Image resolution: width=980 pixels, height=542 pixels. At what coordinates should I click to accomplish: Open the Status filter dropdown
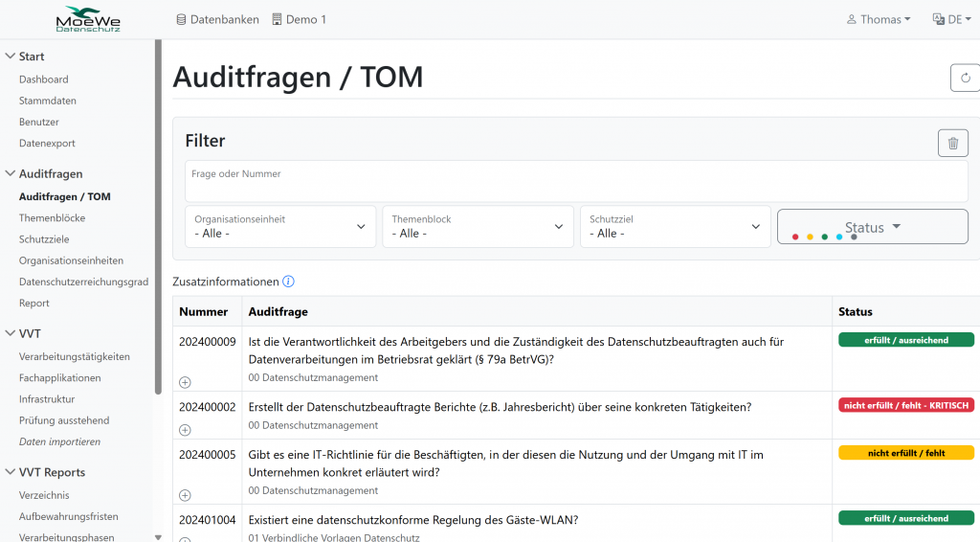click(x=872, y=227)
